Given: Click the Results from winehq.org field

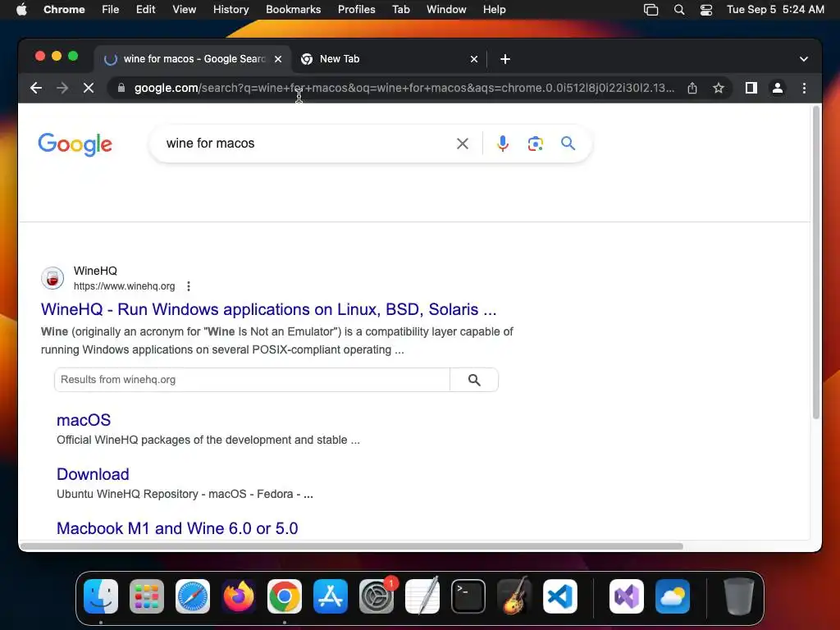Looking at the screenshot, I should click(x=252, y=380).
